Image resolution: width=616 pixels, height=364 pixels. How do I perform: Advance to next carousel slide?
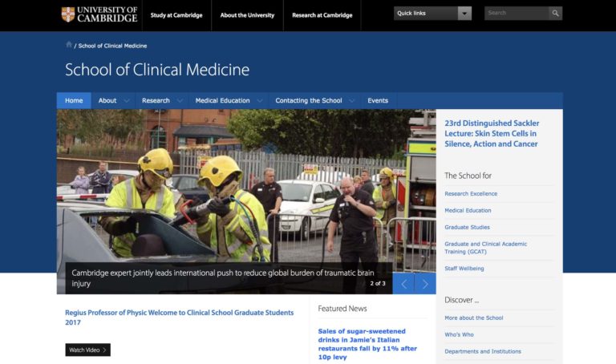426,284
